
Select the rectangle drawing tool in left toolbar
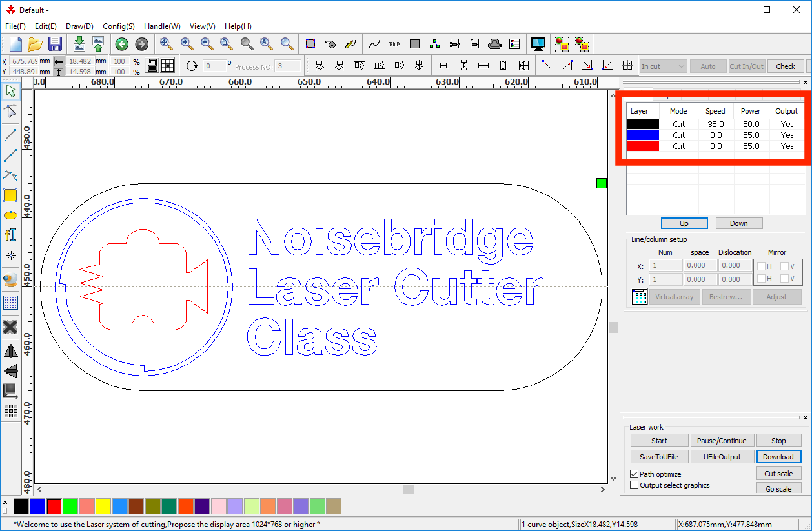[x=10, y=195]
